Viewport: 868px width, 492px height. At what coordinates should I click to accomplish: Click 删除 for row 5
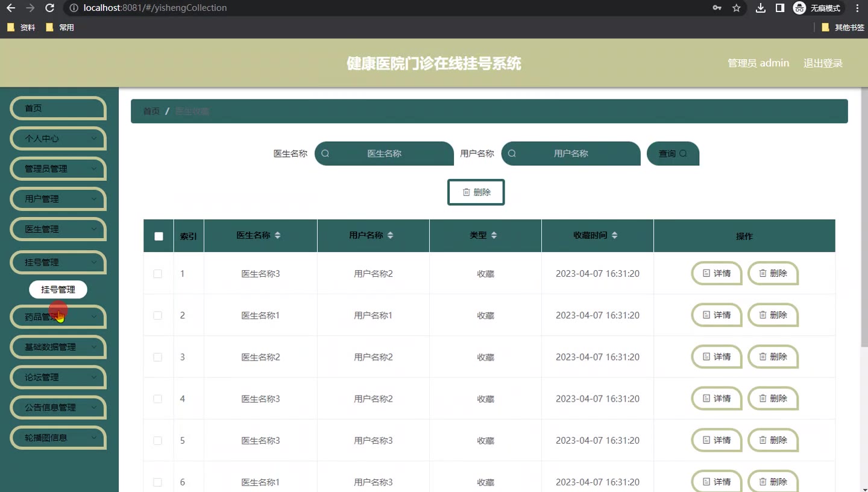coord(773,441)
